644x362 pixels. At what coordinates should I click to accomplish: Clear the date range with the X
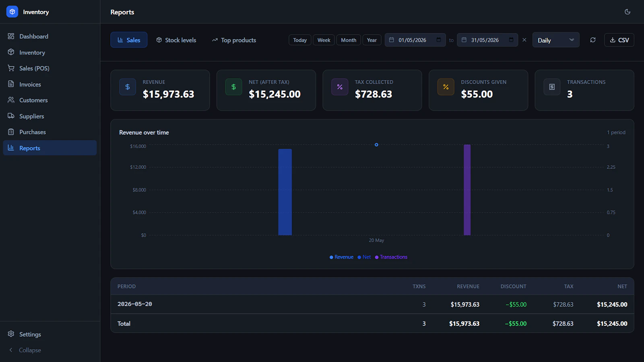tap(524, 40)
